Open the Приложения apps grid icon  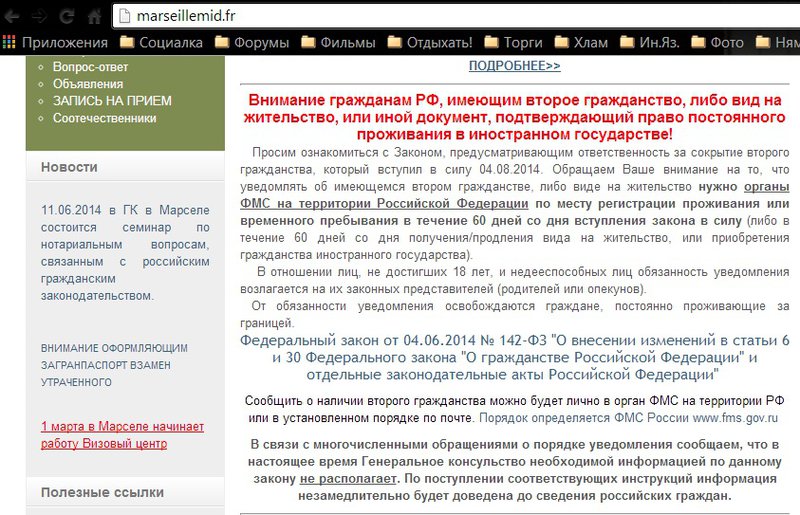click(9, 43)
